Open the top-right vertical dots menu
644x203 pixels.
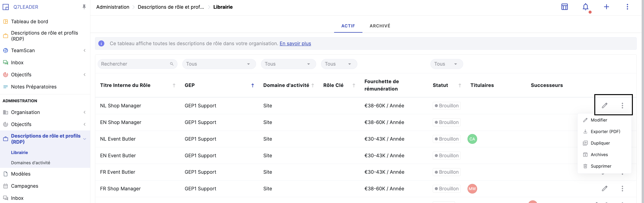pos(627,7)
